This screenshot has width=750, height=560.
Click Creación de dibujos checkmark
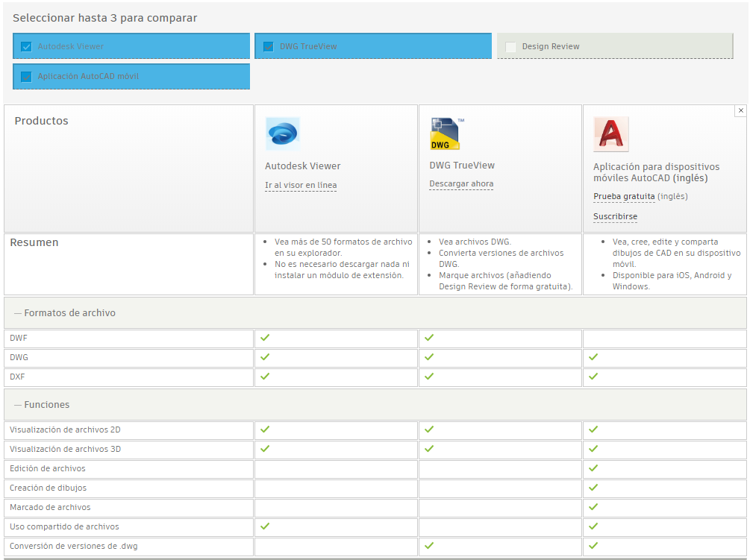coord(593,488)
